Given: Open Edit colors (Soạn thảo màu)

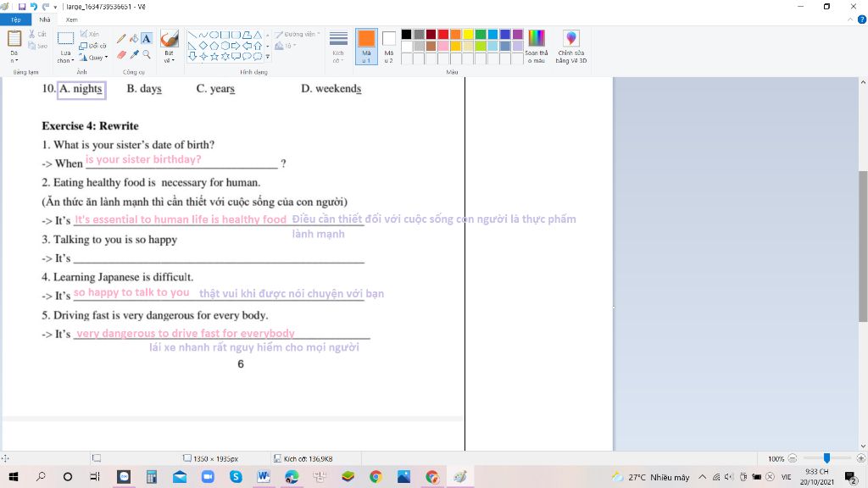Looking at the screenshot, I should coord(536,47).
